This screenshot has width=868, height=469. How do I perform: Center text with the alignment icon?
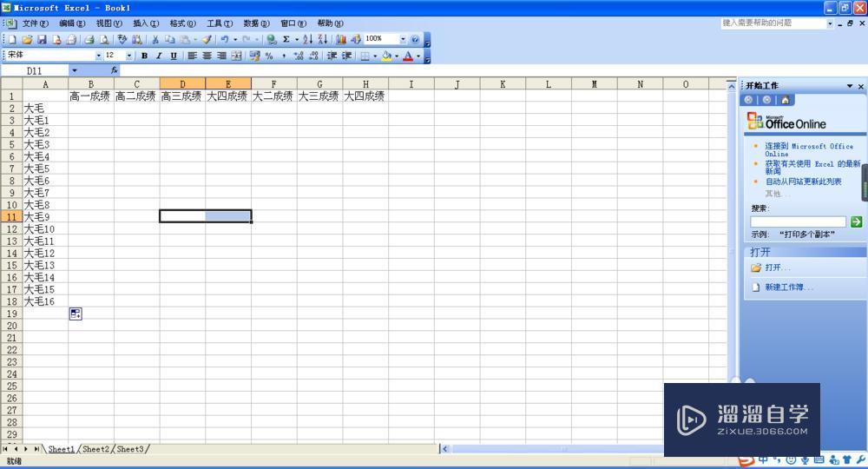[207, 56]
